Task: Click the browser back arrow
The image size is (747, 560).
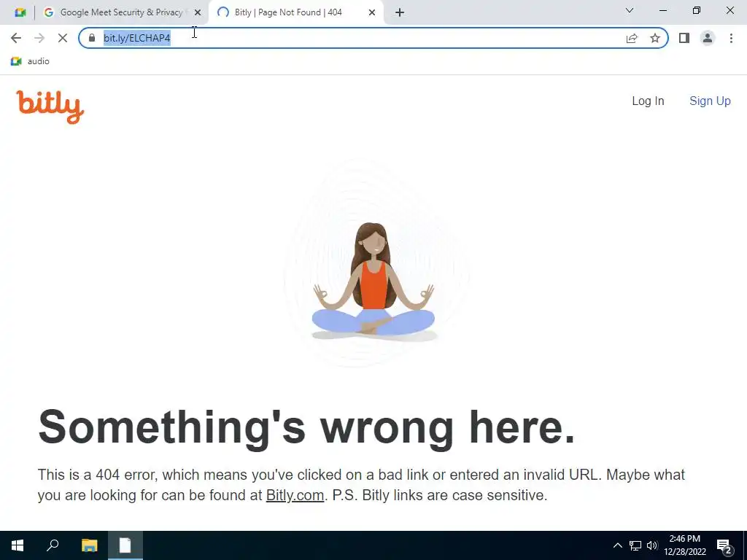Action: 16,38
